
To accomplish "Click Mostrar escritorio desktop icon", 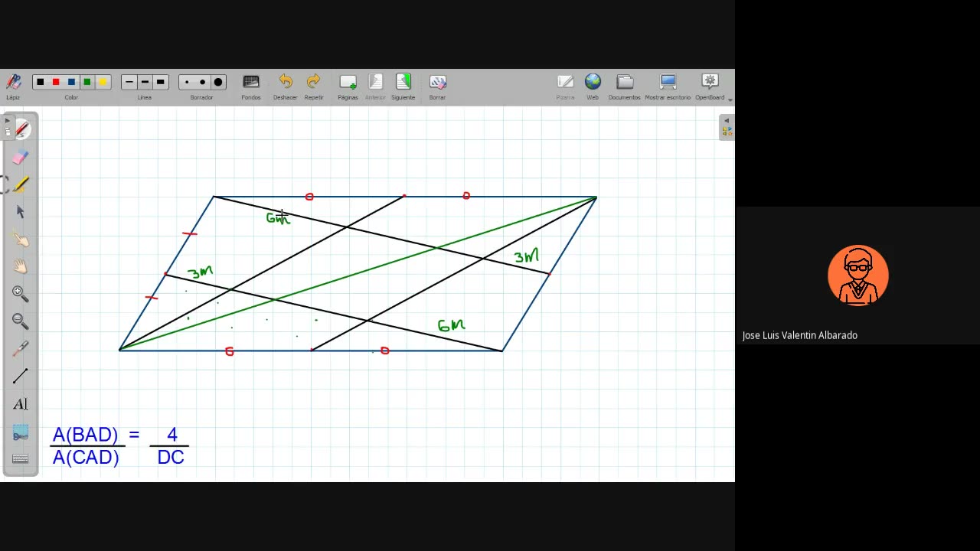I will (668, 82).
